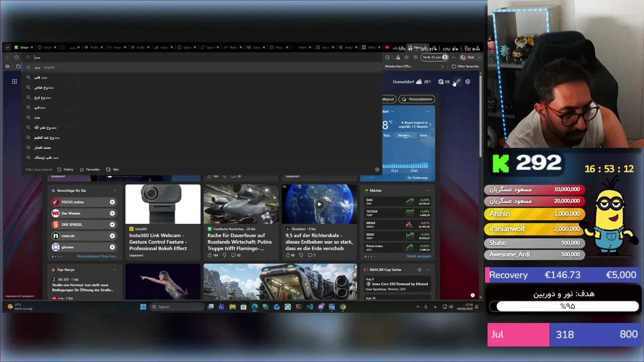Viewport: 644px width, 362px height.
Task: Focus the browser address bar input
Action: click(201, 57)
